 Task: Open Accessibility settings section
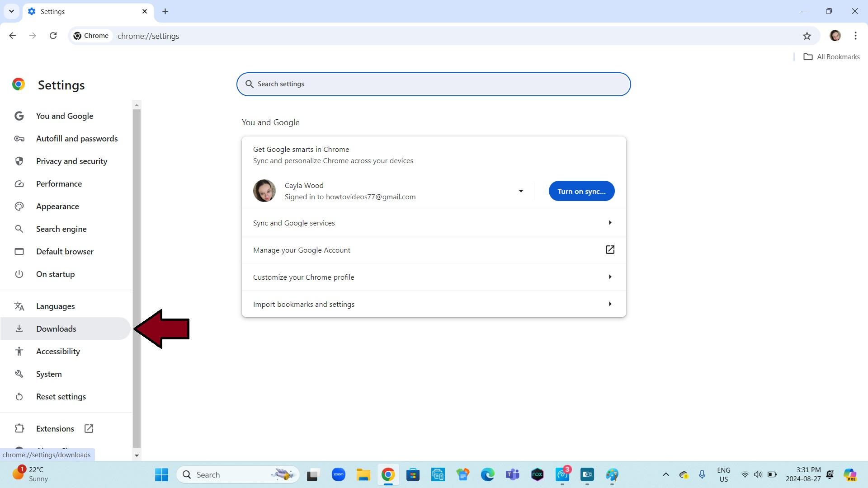coord(66,352)
